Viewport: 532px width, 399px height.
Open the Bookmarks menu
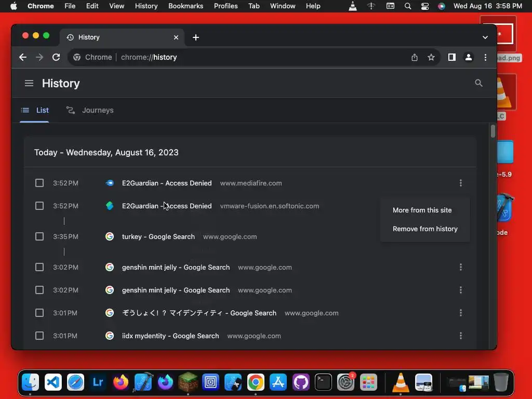click(x=185, y=6)
